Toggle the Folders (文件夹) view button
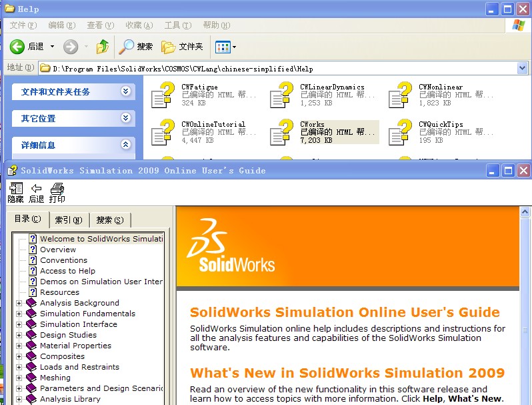The width and height of the screenshot is (532, 405). point(182,47)
